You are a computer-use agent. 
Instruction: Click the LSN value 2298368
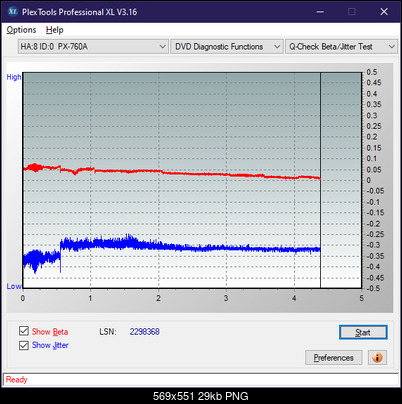(145, 332)
